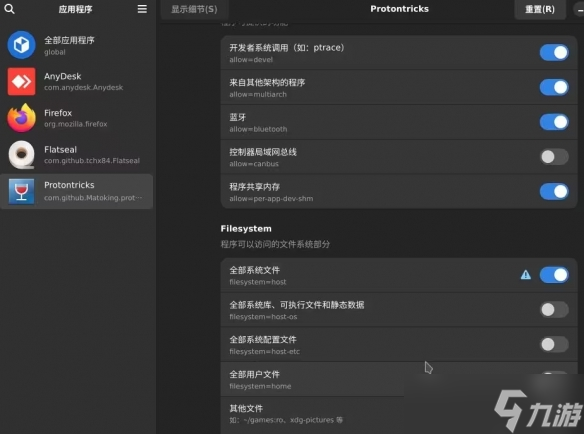Toggle off allow=devel switch
The width and height of the screenshot is (584, 434).
554,53
